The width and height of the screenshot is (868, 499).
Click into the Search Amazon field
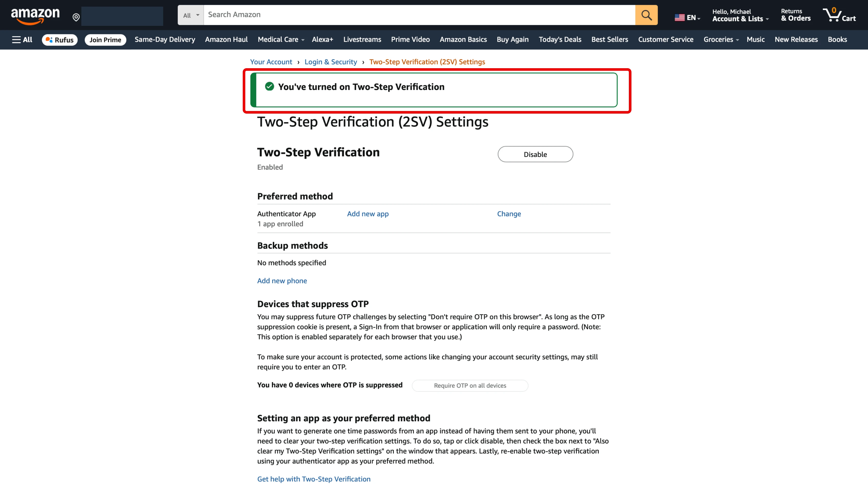click(419, 15)
